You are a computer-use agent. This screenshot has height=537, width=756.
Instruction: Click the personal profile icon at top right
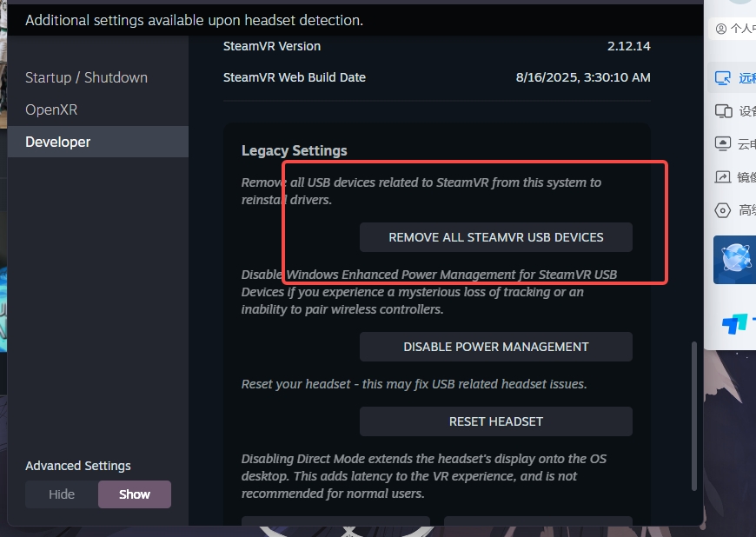point(720,29)
